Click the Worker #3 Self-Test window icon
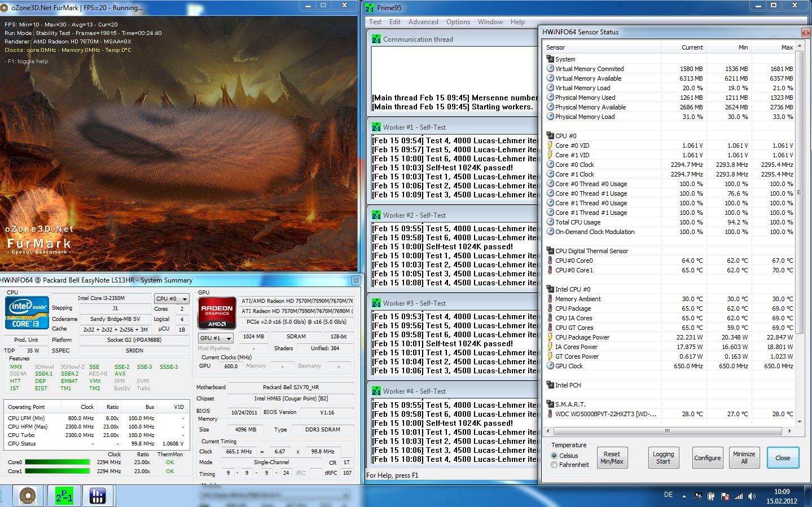The image size is (812, 507). pos(376,303)
